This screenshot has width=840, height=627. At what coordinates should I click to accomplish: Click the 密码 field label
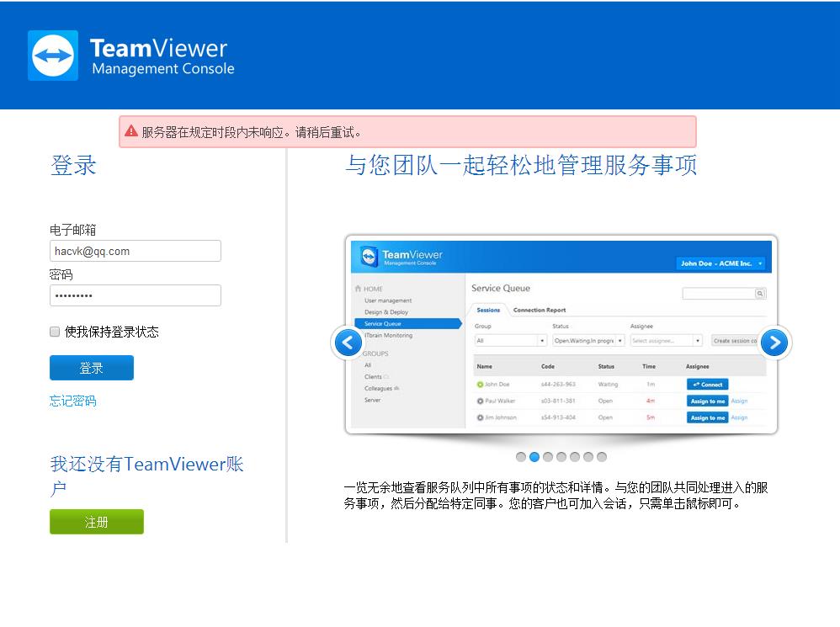click(61, 274)
